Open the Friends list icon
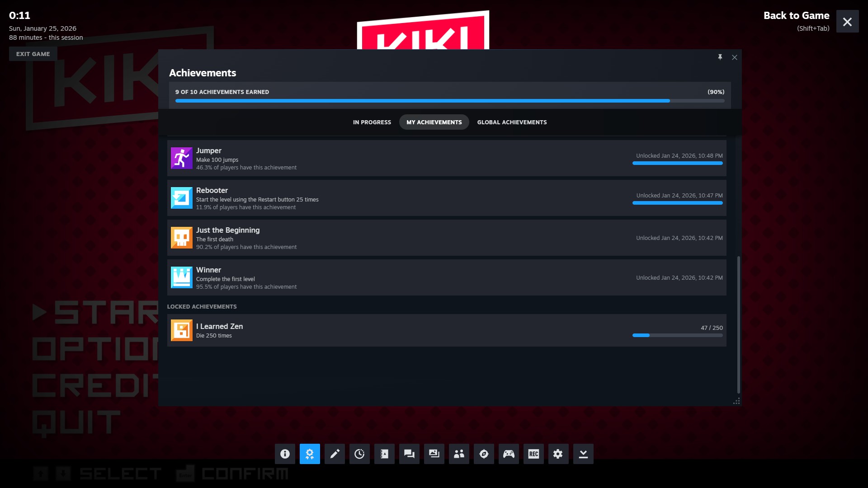This screenshot has width=868, height=488. tap(459, 454)
